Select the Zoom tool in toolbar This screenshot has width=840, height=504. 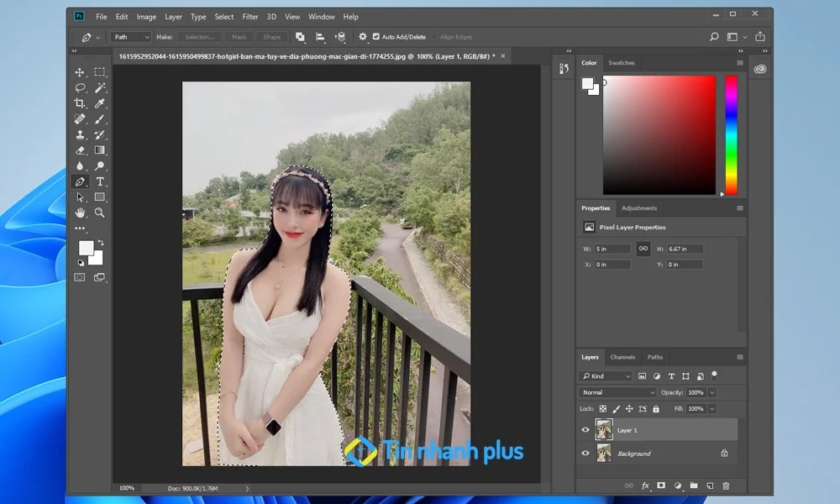click(x=100, y=213)
